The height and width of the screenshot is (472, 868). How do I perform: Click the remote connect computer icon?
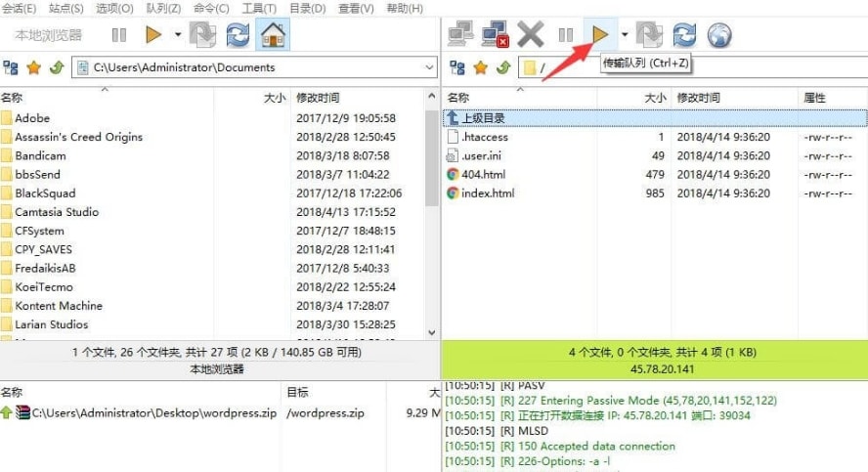(460, 36)
